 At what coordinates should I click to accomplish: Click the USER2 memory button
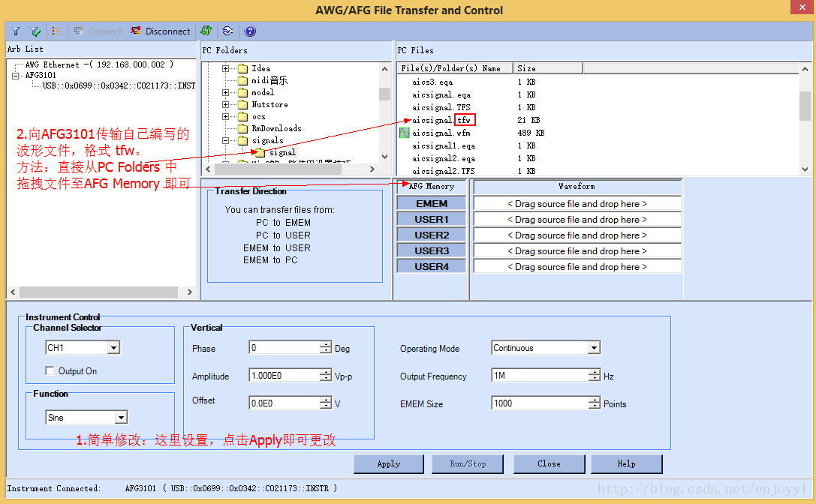click(432, 235)
